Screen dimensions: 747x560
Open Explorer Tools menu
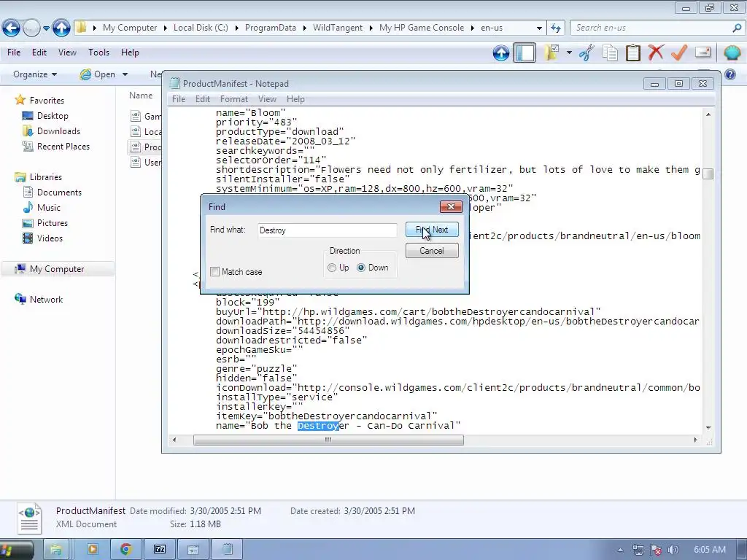pos(98,52)
